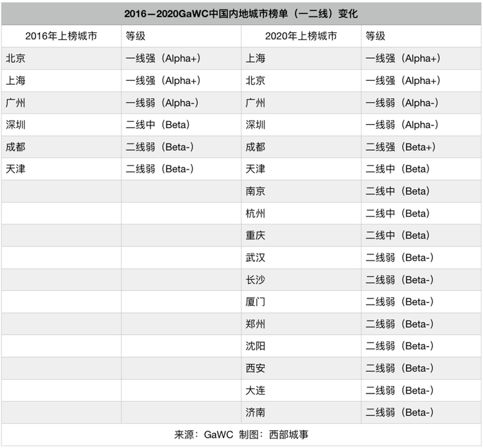
Task: Click 成都 in the 2016 city column
Action: [x=15, y=147]
